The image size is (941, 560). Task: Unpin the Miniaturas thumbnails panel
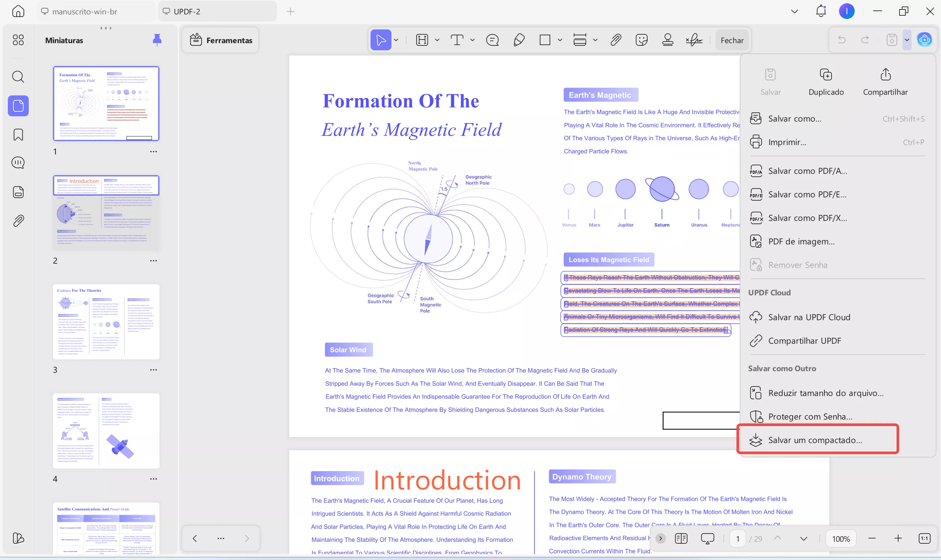tap(157, 40)
